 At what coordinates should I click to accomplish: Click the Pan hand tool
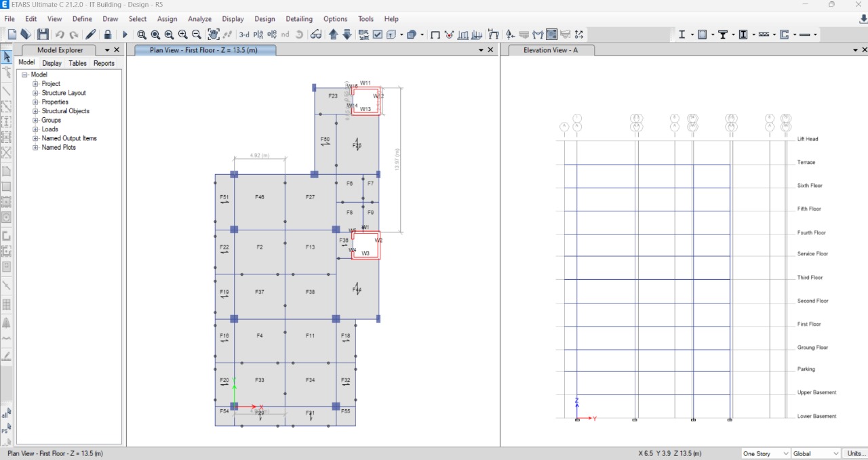coord(213,35)
